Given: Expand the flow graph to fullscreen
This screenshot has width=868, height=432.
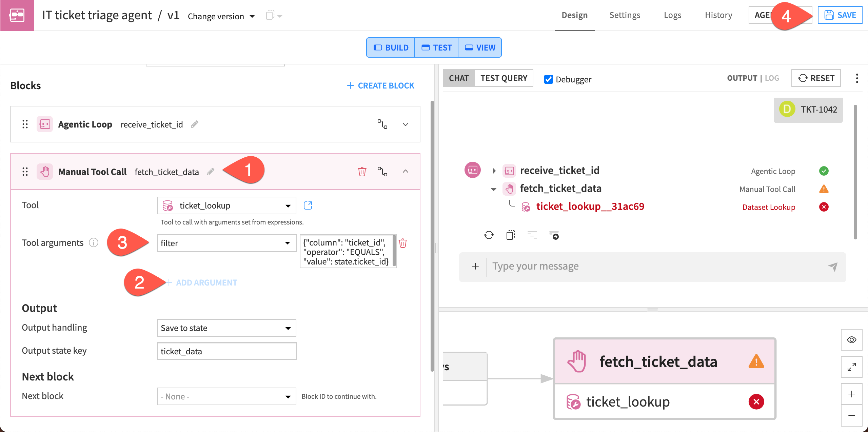Looking at the screenshot, I should pyautogui.click(x=852, y=367).
